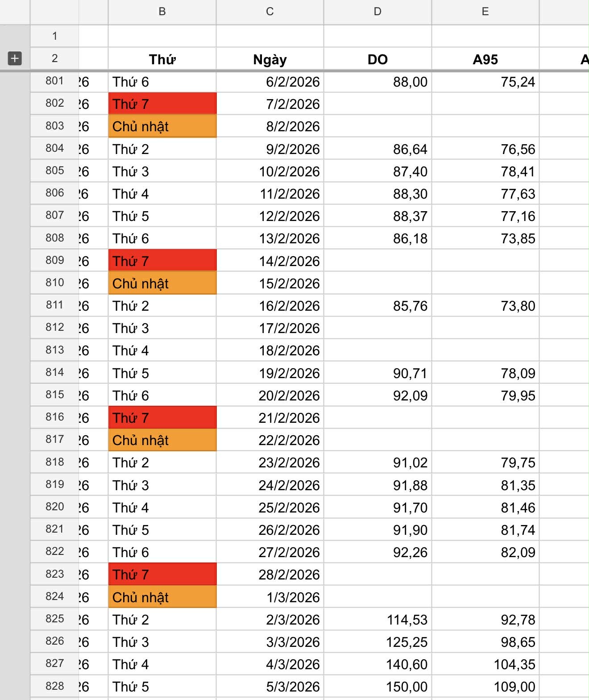
Task: Select row 1 header
Action: click(54, 36)
